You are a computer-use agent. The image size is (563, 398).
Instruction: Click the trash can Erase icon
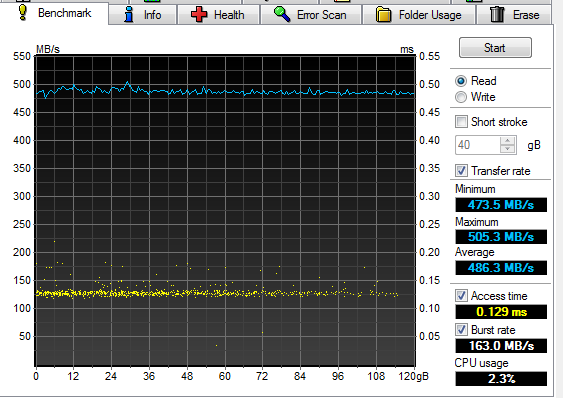point(497,14)
